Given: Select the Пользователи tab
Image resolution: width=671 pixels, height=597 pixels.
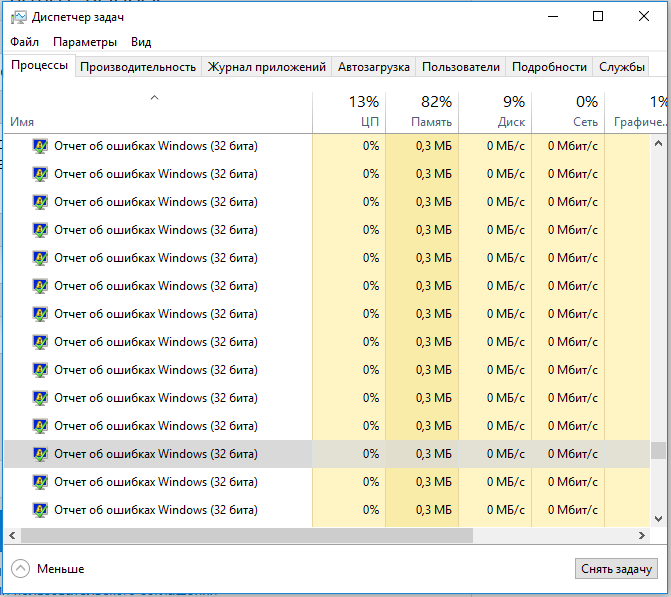Looking at the screenshot, I should tap(460, 67).
